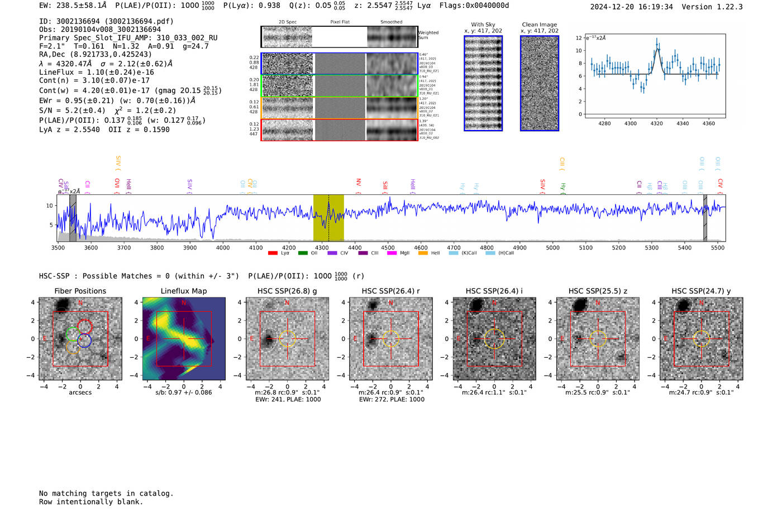Click the Gaussian line fit plot near 4320
The height and width of the screenshot is (532, 782).
point(655,76)
